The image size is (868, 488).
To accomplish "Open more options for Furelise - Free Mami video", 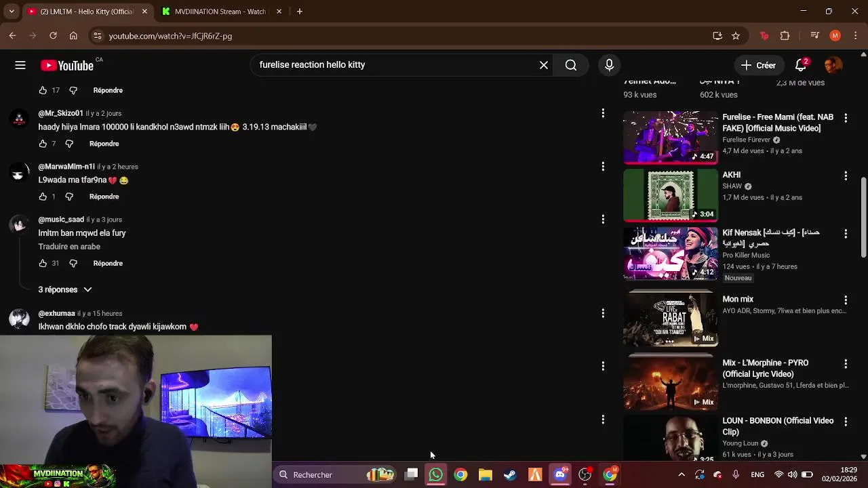I will [846, 118].
